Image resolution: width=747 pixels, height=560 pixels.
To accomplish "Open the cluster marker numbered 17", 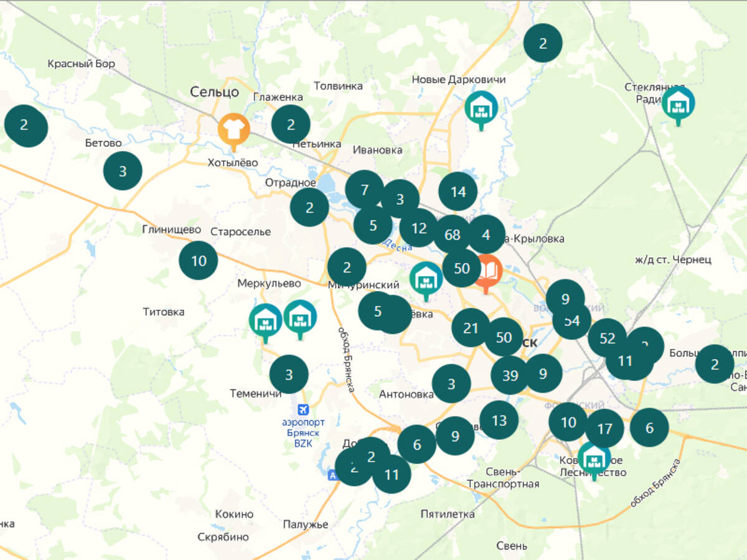I will pos(604,429).
